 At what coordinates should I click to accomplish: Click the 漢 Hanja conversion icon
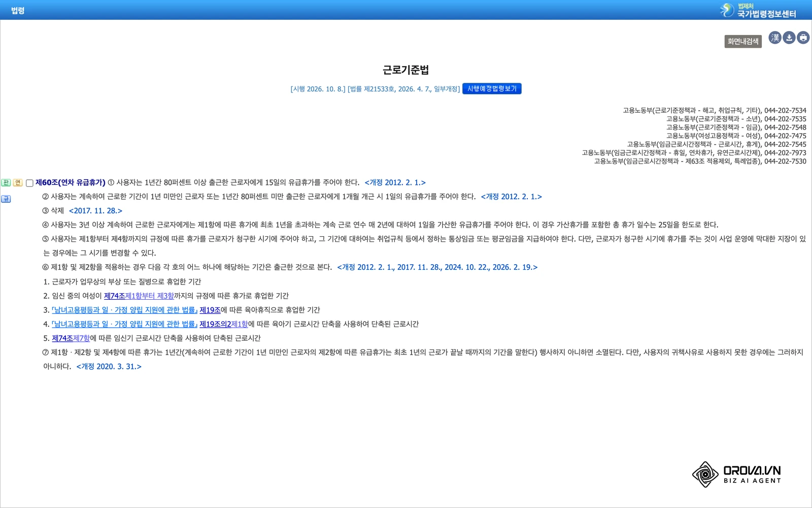click(774, 38)
